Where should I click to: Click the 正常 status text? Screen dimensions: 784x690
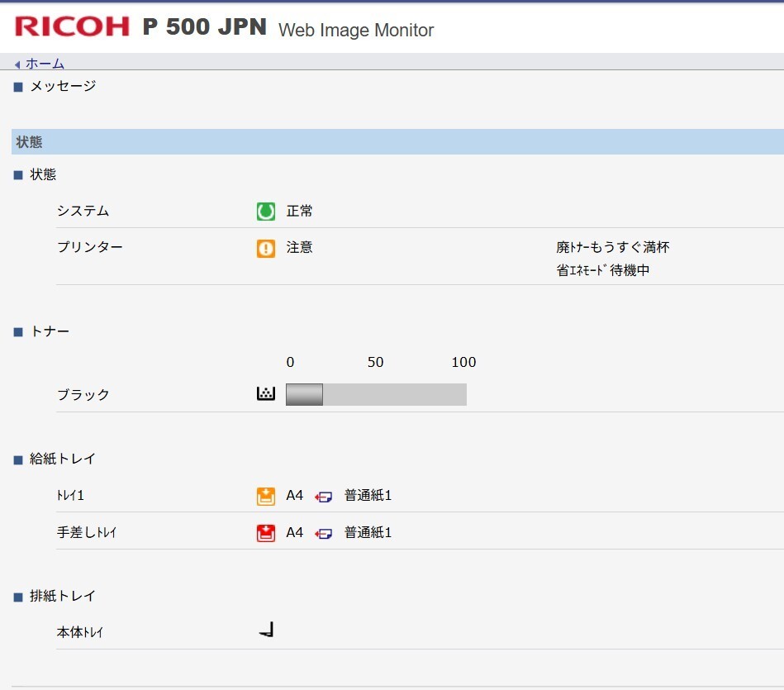[x=299, y=211]
